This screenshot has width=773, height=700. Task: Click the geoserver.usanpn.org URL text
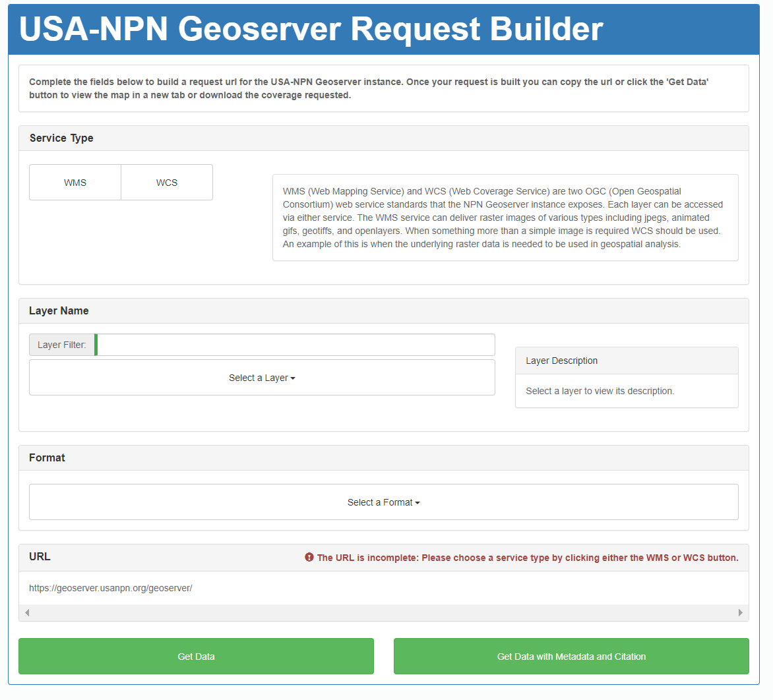point(111,588)
